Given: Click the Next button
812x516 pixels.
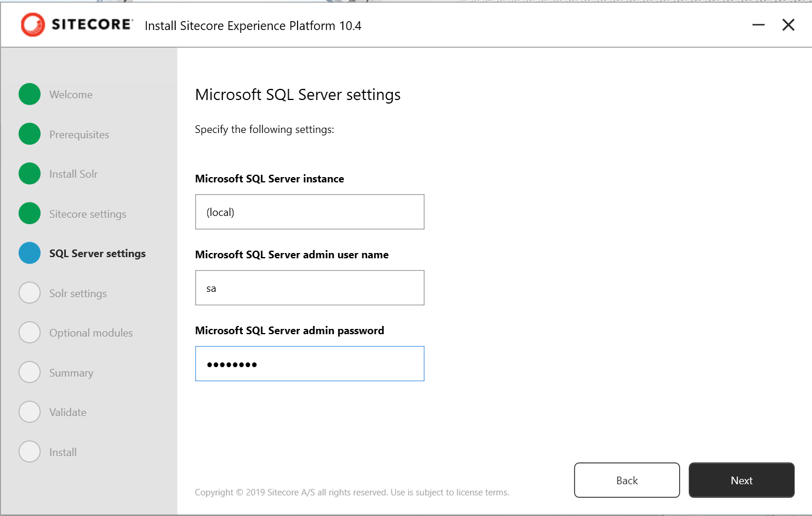Looking at the screenshot, I should 741,480.
